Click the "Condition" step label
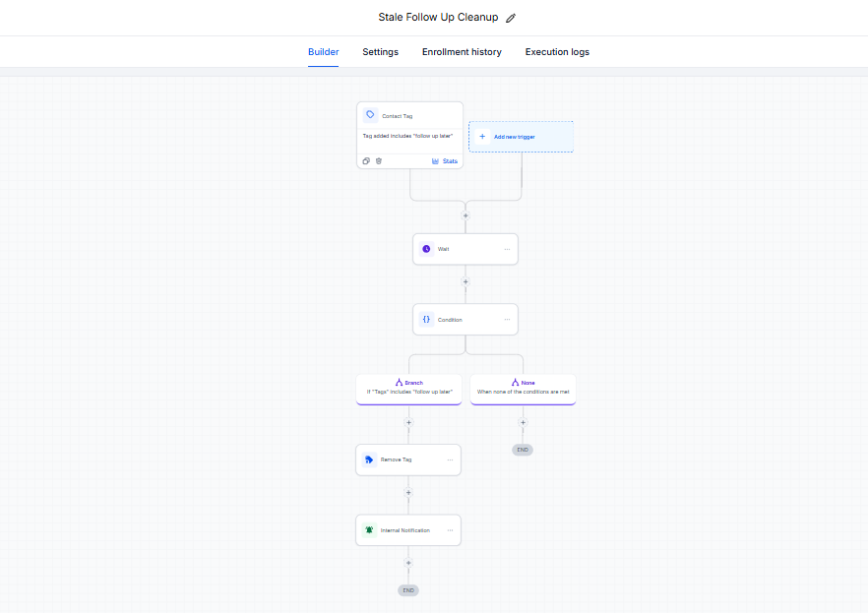Image resolution: width=868 pixels, height=613 pixels. point(450,320)
